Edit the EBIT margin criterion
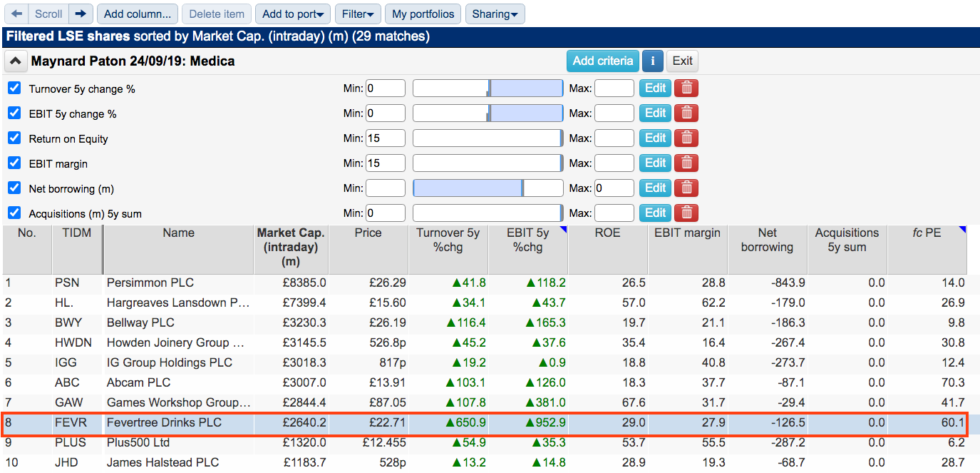The height and width of the screenshot is (473, 980). pyautogui.click(x=655, y=163)
